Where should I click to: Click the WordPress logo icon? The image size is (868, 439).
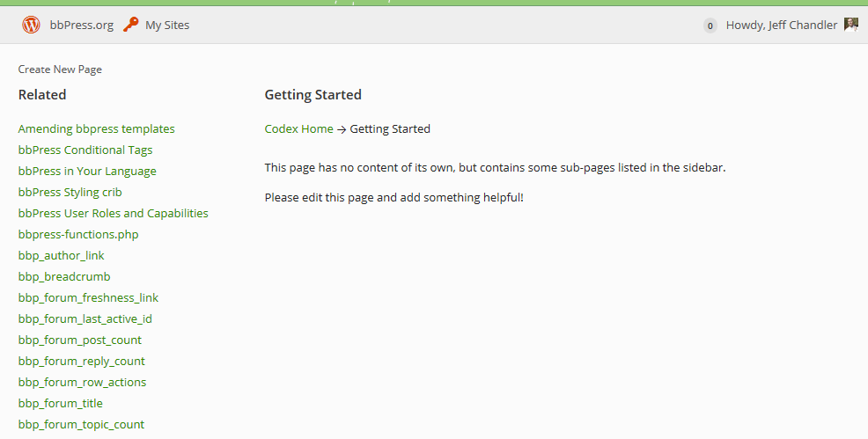[31, 25]
